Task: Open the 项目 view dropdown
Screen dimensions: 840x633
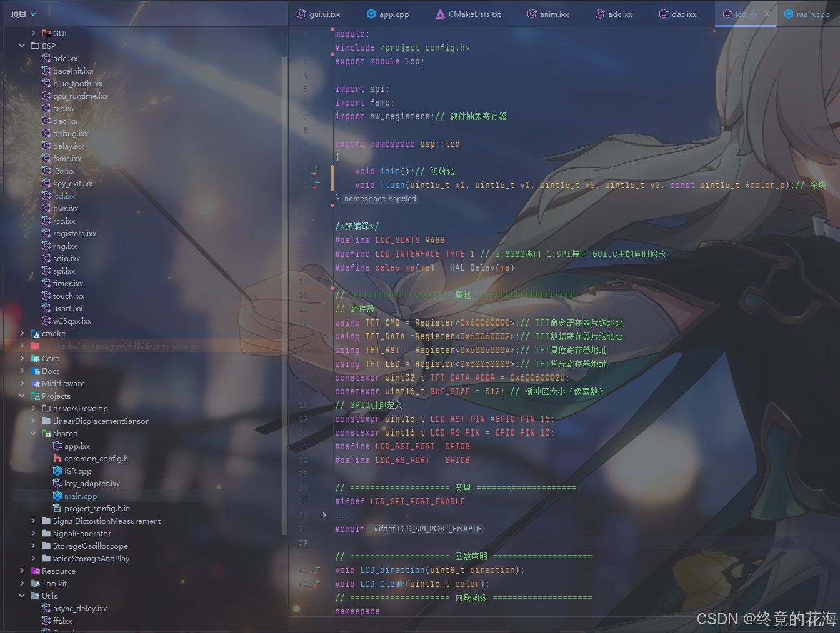Action: [23, 14]
